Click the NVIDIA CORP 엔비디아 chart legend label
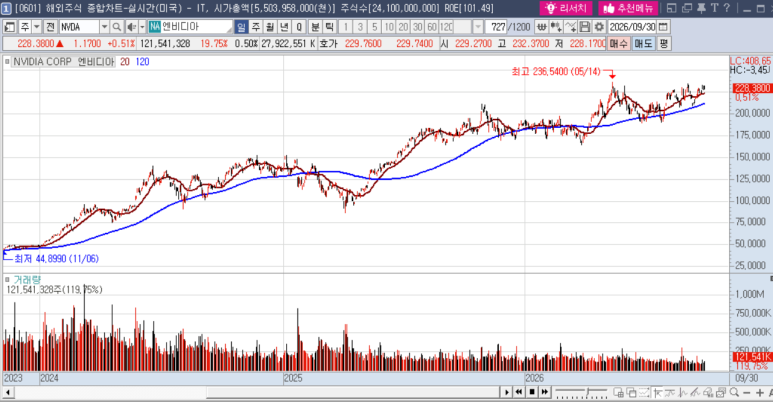 pyautogui.click(x=64, y=62)
